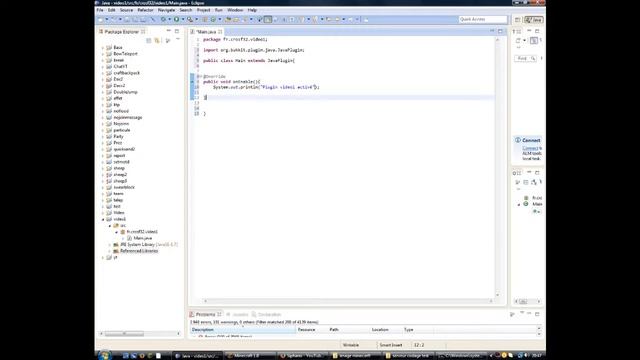Click the New toolbar icon
The width and height of the screenshot is (640, 360).
pyautogui.click(x=100, y=19)
